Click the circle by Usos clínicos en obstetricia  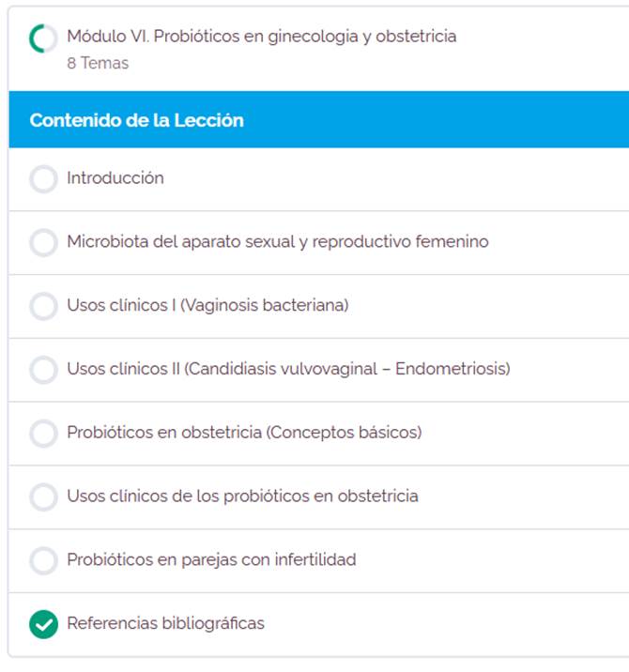[43, 497]
